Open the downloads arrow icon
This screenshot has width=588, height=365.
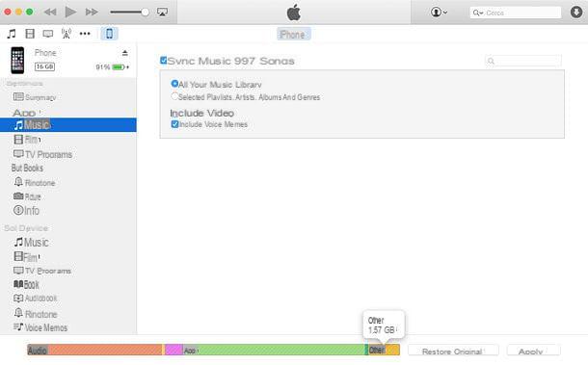click(x=576, y=12)
